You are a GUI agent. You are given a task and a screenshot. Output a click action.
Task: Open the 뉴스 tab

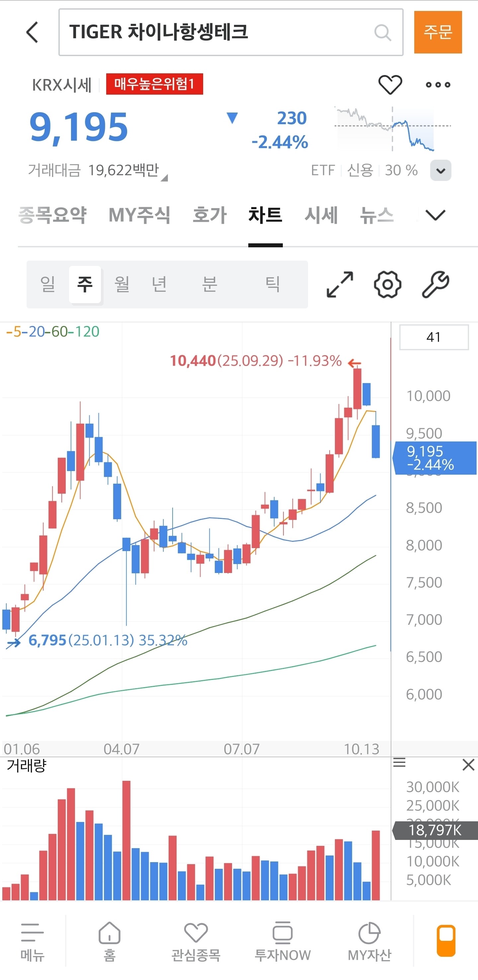click(x=376, y=215)
